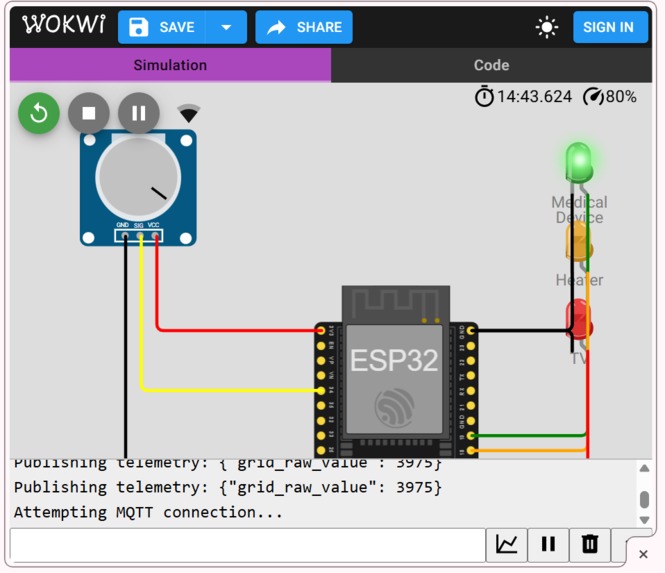This screenshot has height=573, width=665.
Task: Click the Medical Device label
Action: click(579, 210)
